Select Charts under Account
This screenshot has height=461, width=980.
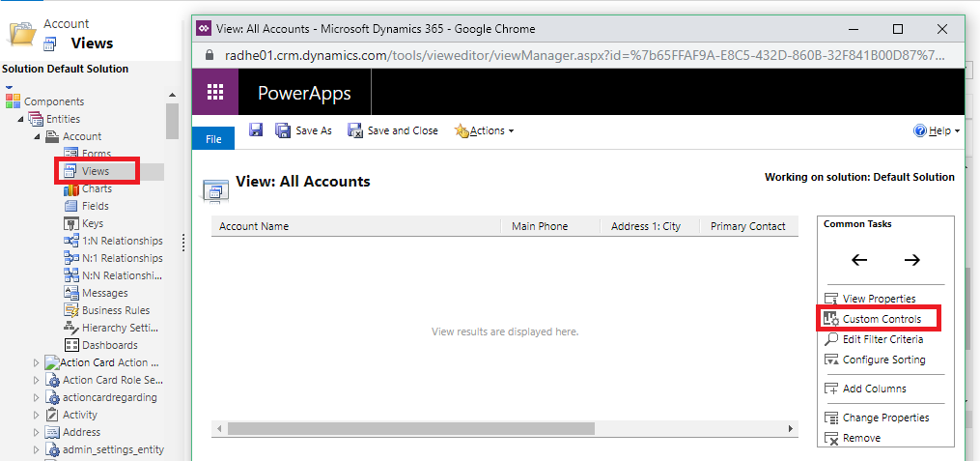point(88,188)
